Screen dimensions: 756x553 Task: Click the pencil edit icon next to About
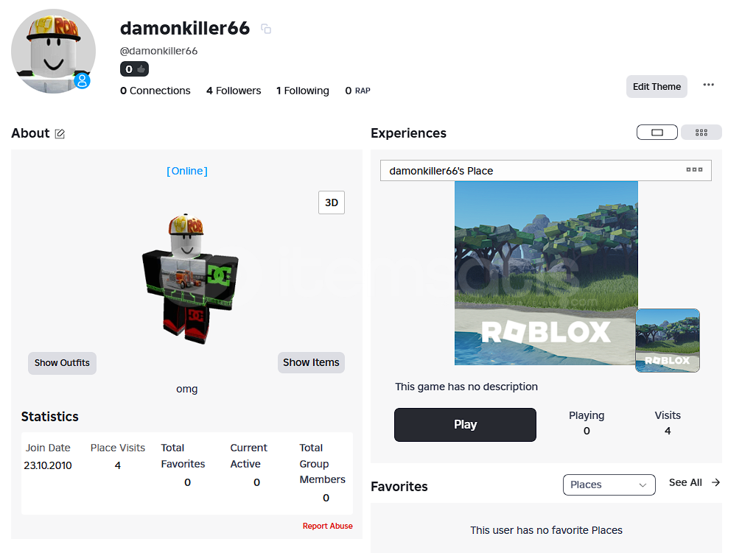click(60, 133)
